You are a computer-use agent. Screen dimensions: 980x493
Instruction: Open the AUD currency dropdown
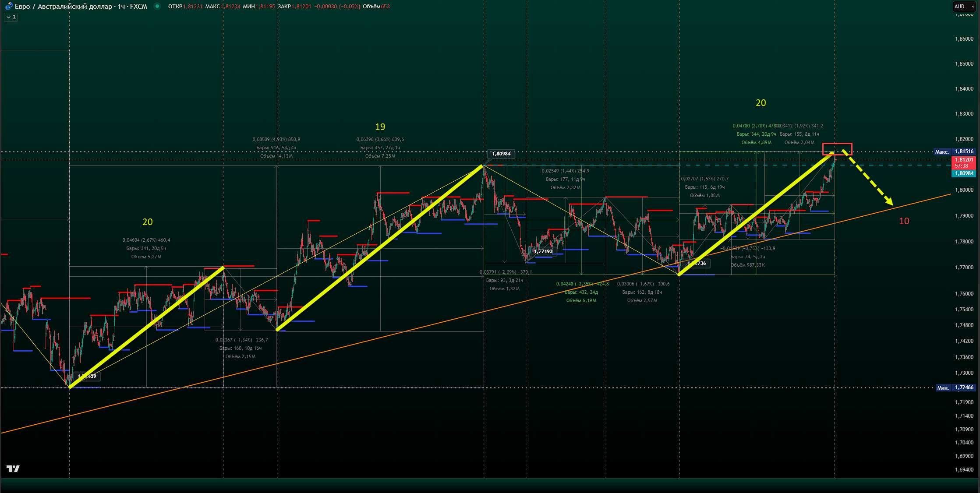964,7
